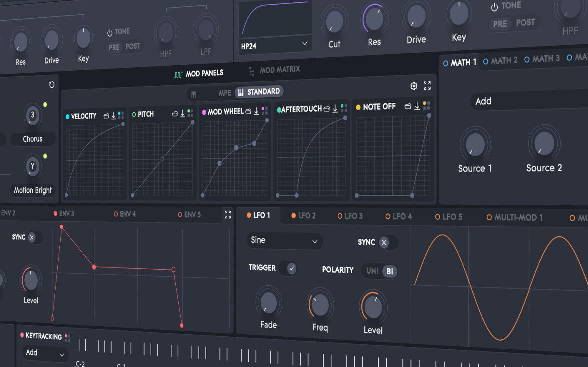Load a preset for the Mod Wheel curve
This screenshot has height=367, width=588.
248,111
